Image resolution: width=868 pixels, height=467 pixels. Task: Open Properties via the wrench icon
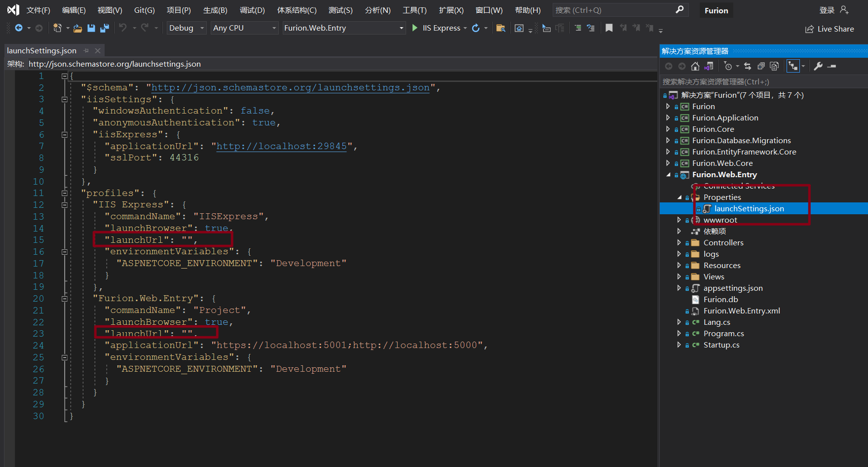(818, 66)
